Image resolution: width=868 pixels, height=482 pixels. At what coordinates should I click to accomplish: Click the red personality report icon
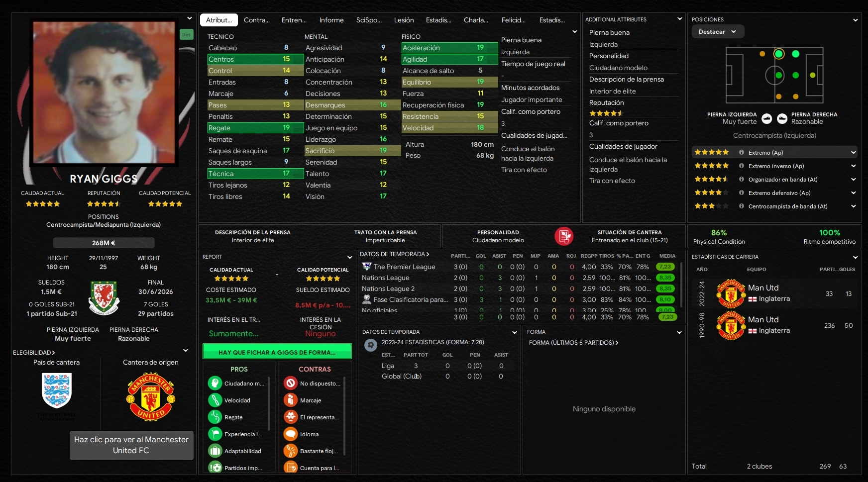pyautogui.click(x=564, y=236)
